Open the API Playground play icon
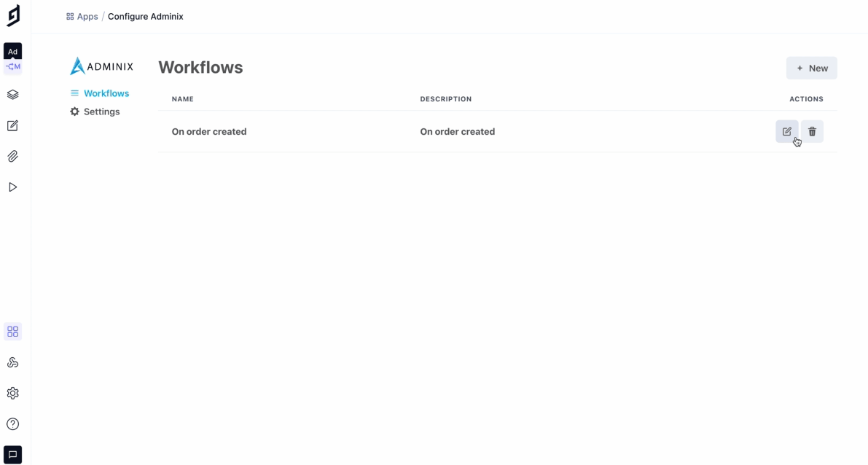This screenshot has height=465, width=868. (12, 187)
